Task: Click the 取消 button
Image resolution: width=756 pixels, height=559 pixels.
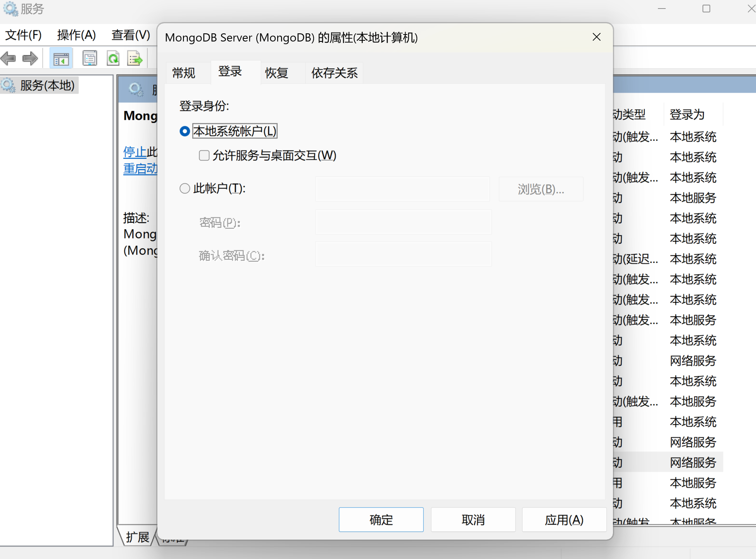Action: pos(473,519)
